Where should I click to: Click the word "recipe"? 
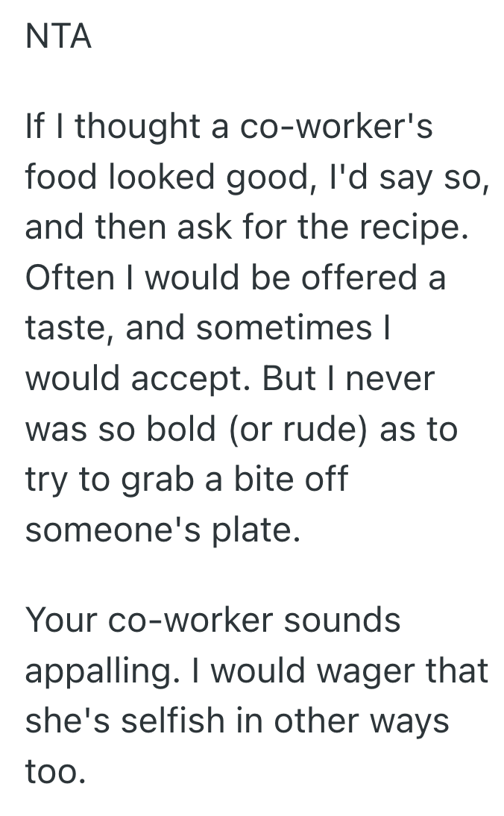(x=420, y=228)
